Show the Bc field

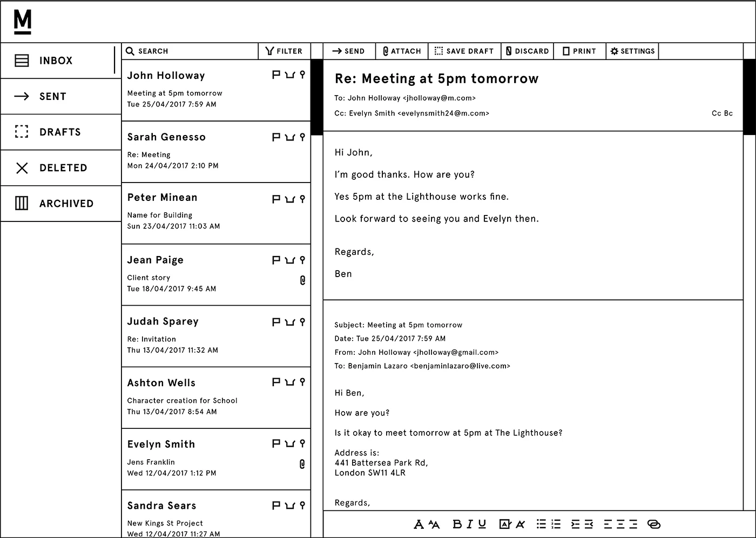[728, 113]
